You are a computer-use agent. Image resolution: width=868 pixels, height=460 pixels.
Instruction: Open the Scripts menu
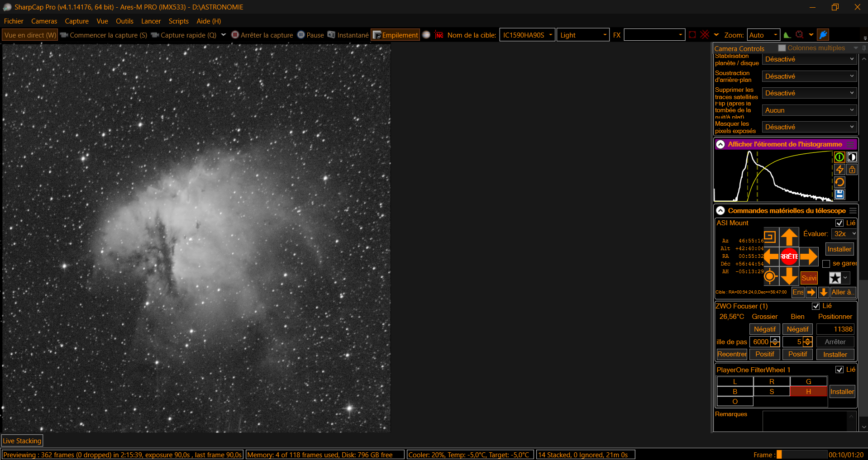pyautogui.click(x=178, y=21)
